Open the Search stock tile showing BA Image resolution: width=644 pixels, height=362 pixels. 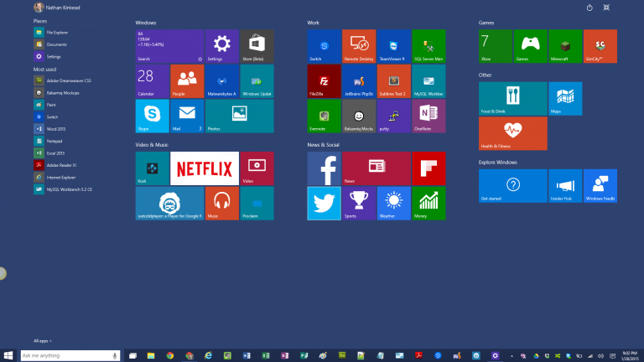169,46
